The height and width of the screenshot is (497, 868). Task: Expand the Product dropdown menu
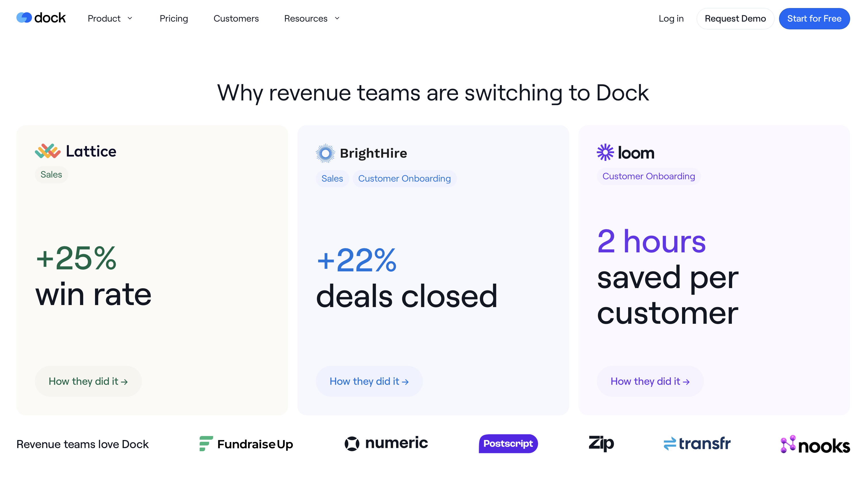pos(110,18)
